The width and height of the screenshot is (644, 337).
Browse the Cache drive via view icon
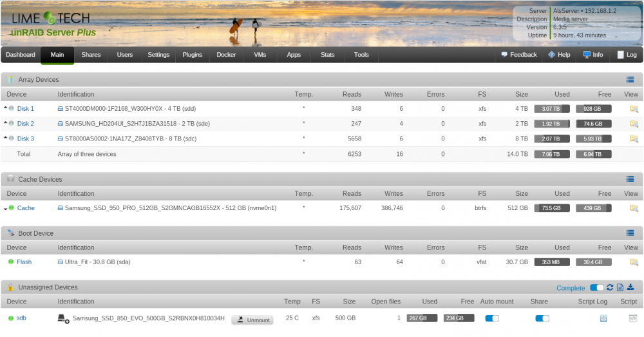(634, 208)
